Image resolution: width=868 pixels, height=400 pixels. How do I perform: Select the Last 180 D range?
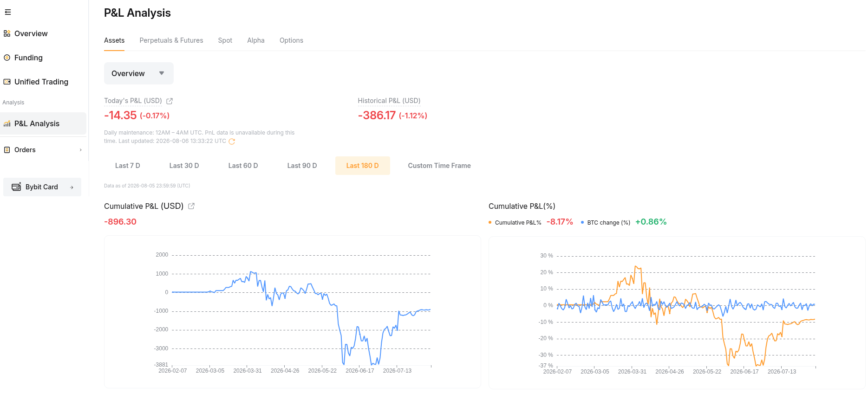[x=363, y=166]
